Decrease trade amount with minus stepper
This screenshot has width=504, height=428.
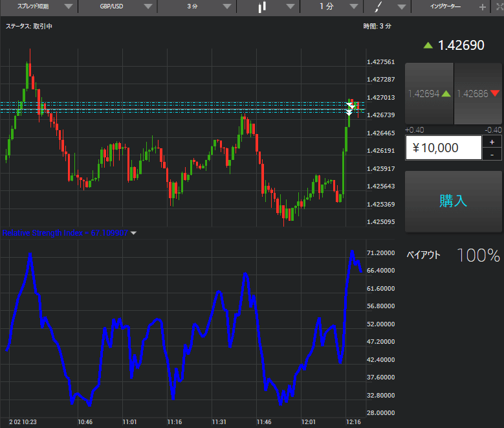[x=492, y=155]
